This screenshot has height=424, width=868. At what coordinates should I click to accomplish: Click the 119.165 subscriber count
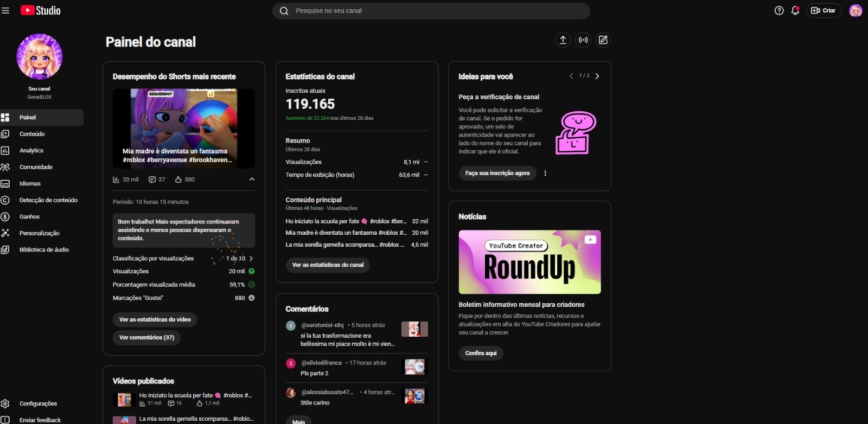[x=310, y=104]
